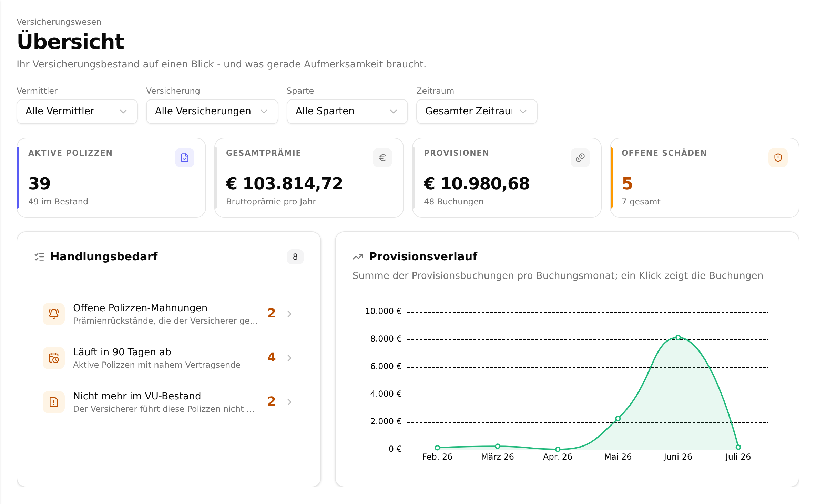Click the Apr. 26 chart data point
Screen dimensions: 816x504
[558, 449]
